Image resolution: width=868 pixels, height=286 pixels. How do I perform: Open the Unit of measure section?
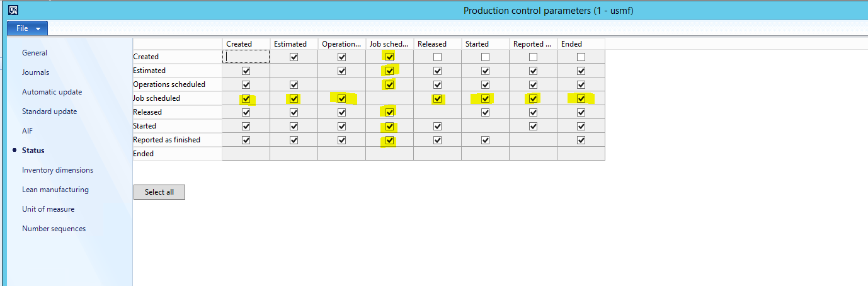[48, 209]
